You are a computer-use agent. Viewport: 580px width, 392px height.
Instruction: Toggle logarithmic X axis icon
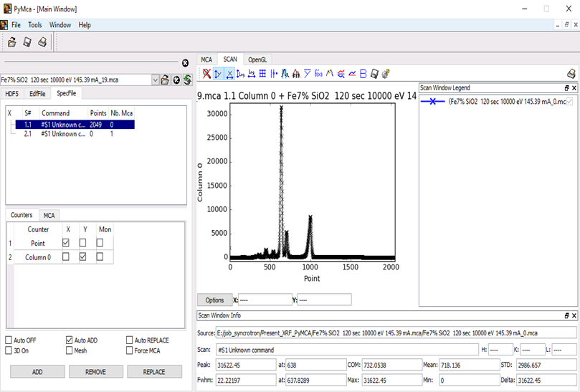tap(252, 74)
